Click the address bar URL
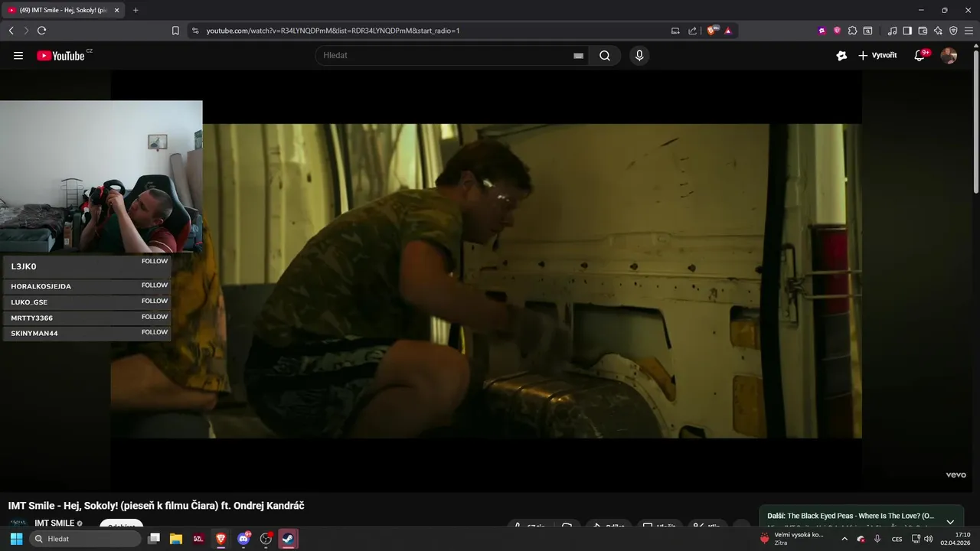 (x=333, y=31)
